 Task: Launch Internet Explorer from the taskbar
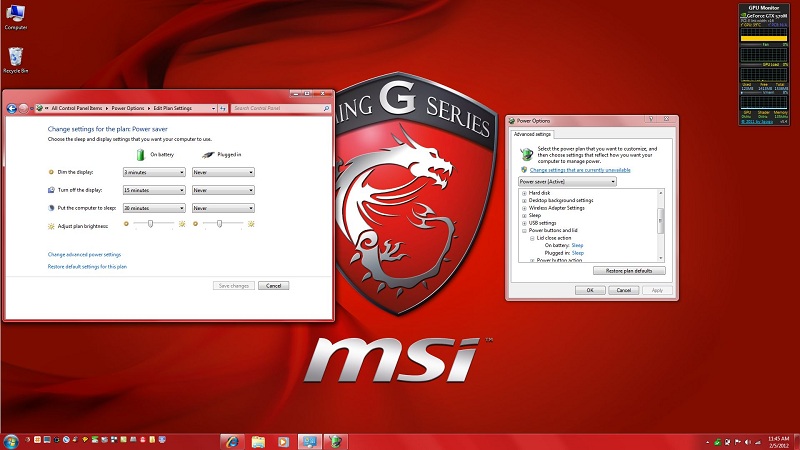[x=232, y=441]
